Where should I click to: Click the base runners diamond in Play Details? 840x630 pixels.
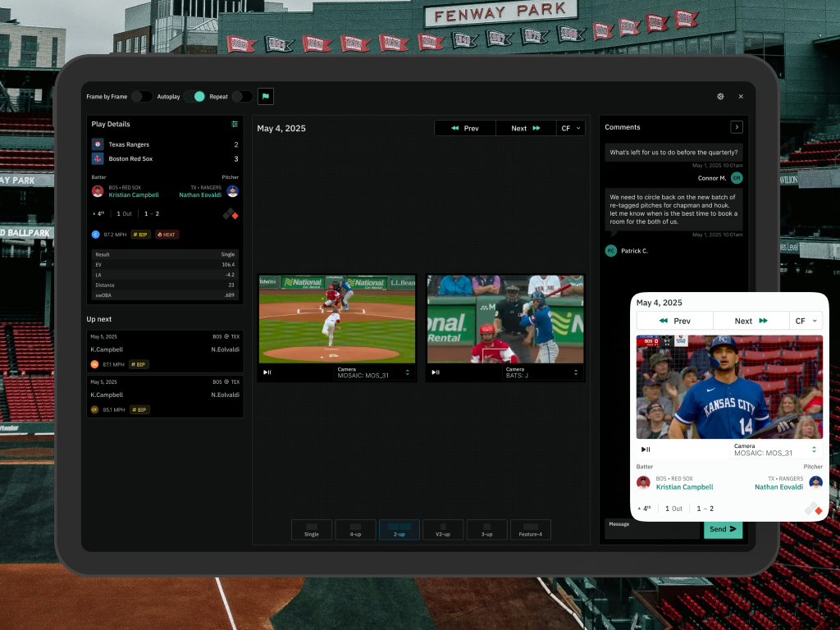coord(231,214)
